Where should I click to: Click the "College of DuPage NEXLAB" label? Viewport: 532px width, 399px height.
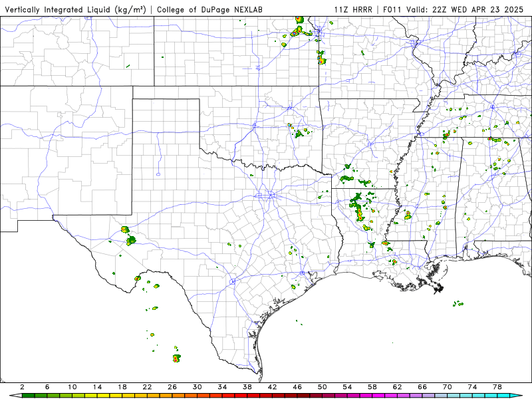(209, 9)
